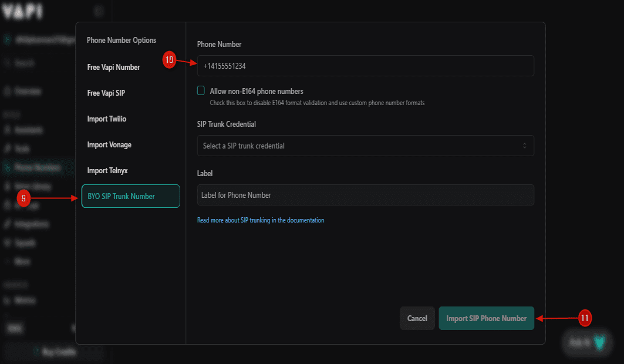Open the Metrics sidebar icon
This screenshot has height=364, width=624.
click(6, 300)
